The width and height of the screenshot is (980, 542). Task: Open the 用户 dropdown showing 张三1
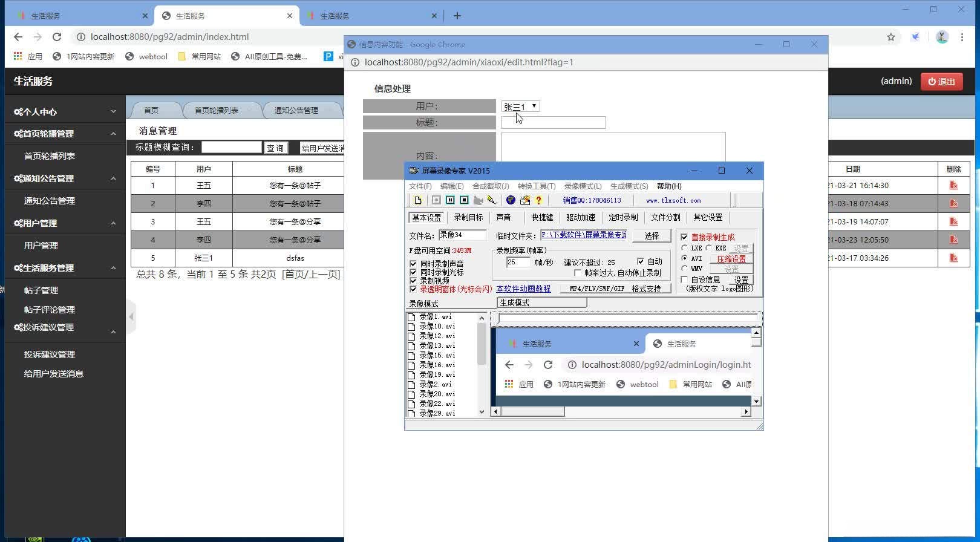[520, 106]
